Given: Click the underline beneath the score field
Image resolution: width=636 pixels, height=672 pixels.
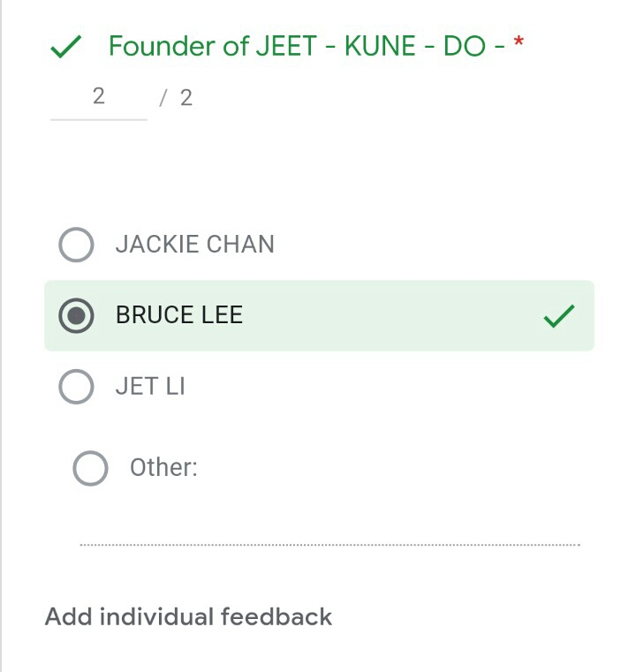Looking at the screenshot, I should (x=98, y=118).
